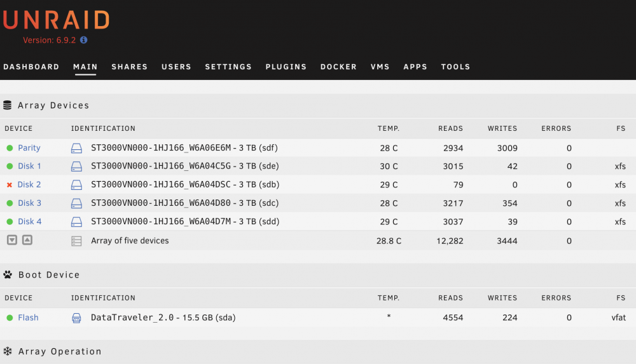
Task: Open the Docker tab
Action: (x=338, y=67)
